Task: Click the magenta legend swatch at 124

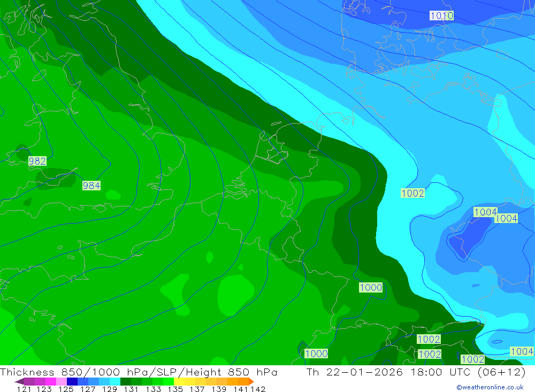Action: (50, 381)
